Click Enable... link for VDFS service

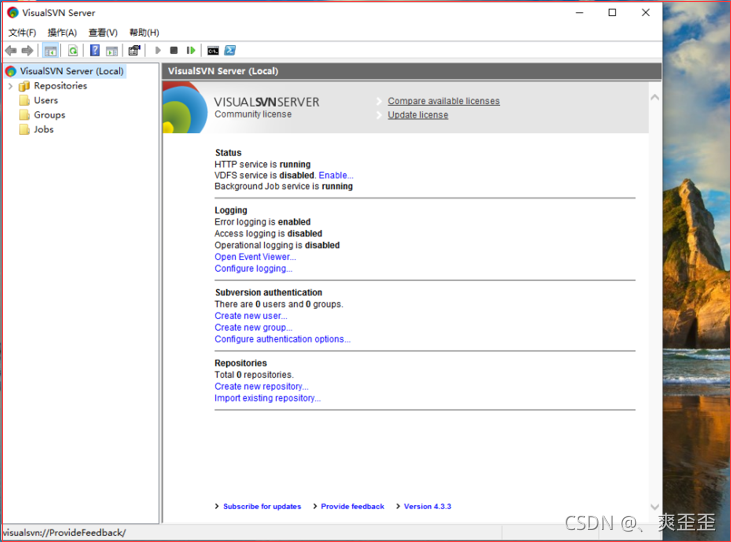(336, 175)
